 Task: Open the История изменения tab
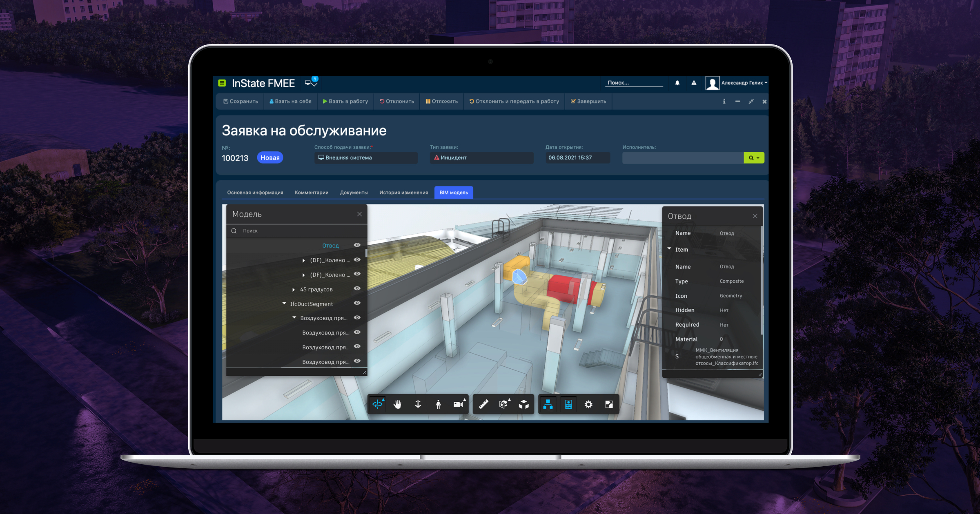pyautogui.click(x=403, y=193)
